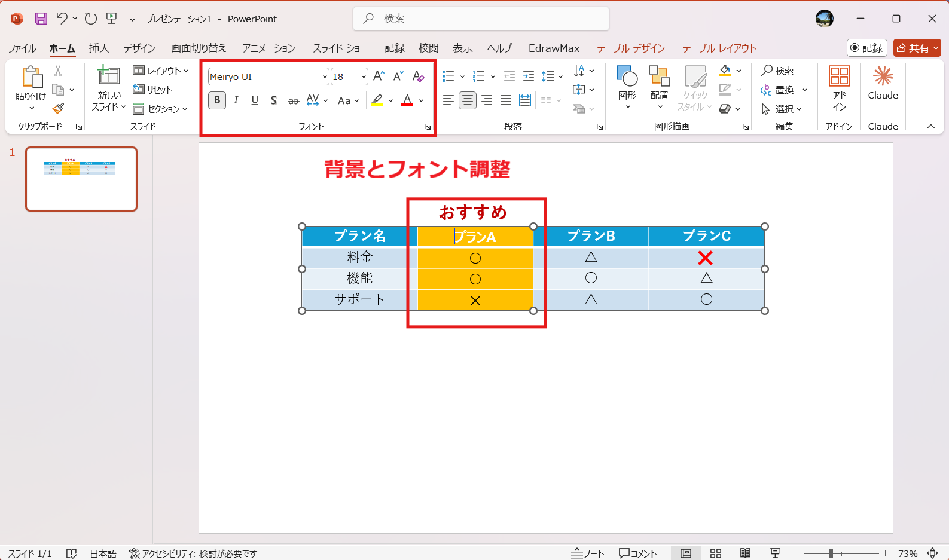Viewport: 949px width, 560px height.
Task: Switch to the 挿入 insert tab
Action: 99,48
